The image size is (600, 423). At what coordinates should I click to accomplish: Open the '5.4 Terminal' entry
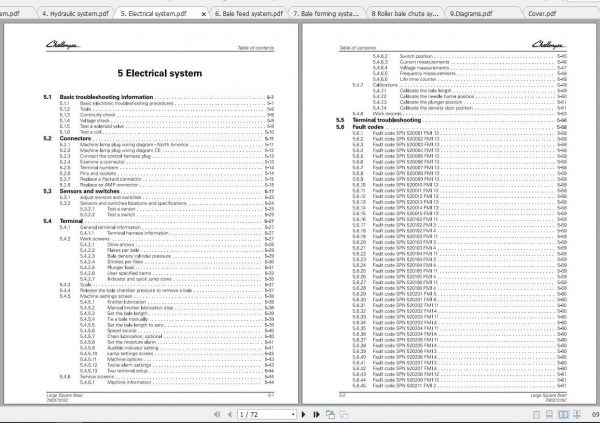click(158, 221)
